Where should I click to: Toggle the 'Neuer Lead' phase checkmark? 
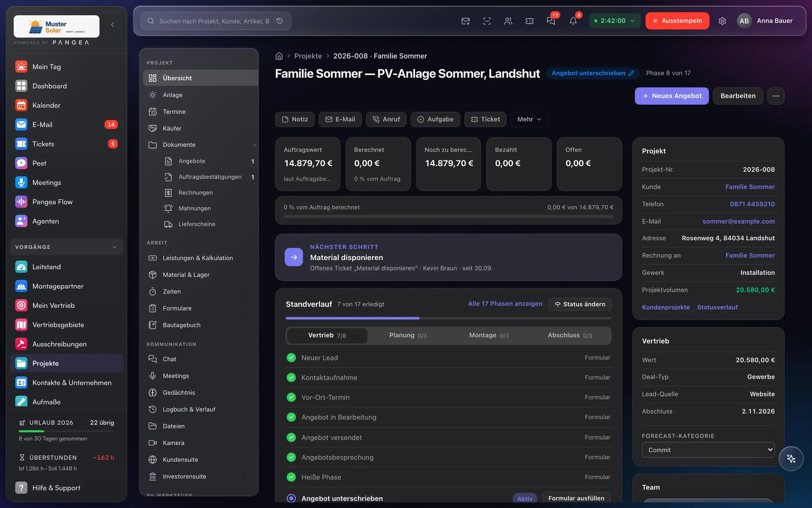[x=291, y=358]
